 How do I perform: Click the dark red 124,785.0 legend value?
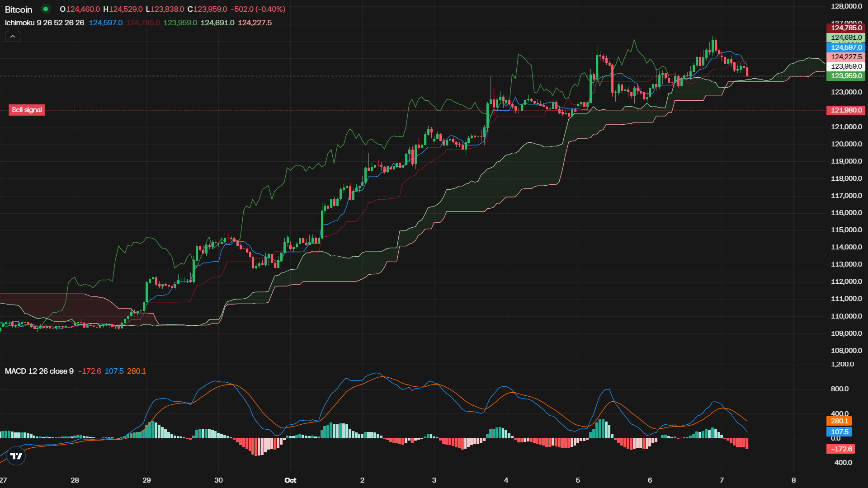[143, 23]
